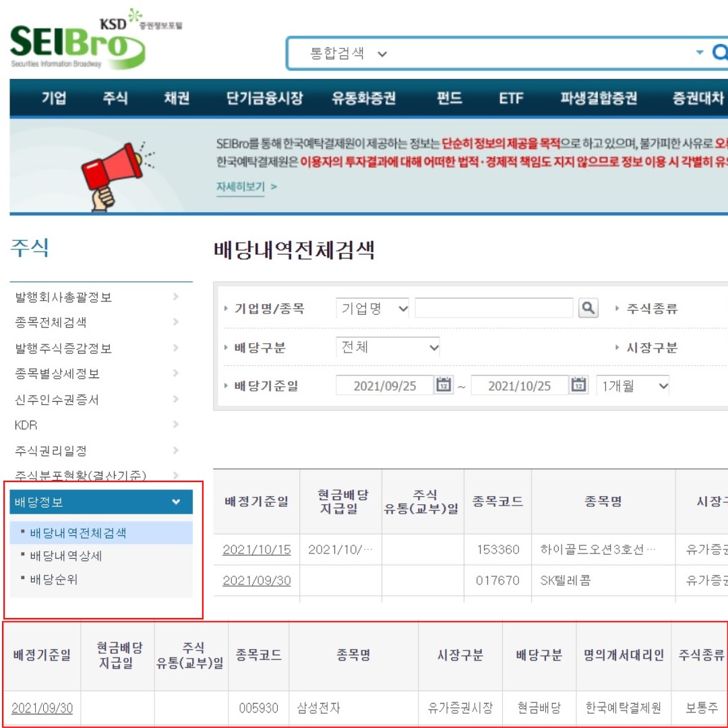This screenshot has width=728, height=728.
Task: Expand arrow next to 신주인수권증서
Action: 175,399
